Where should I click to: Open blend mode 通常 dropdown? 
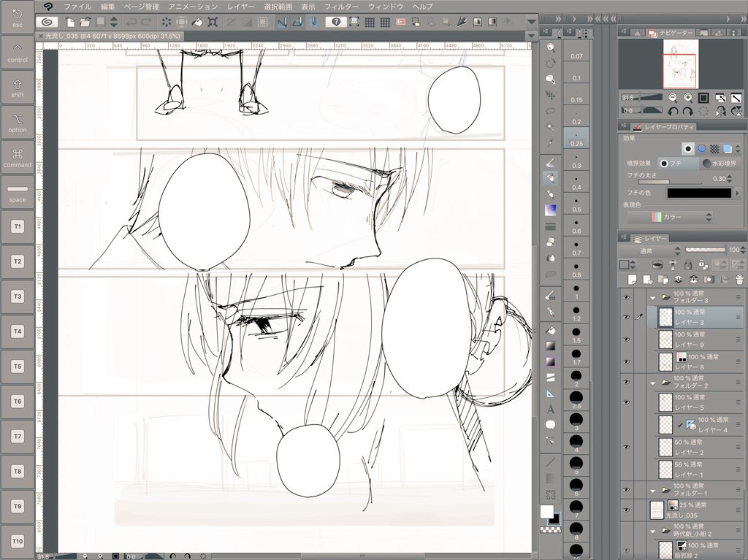pos(651,250)
